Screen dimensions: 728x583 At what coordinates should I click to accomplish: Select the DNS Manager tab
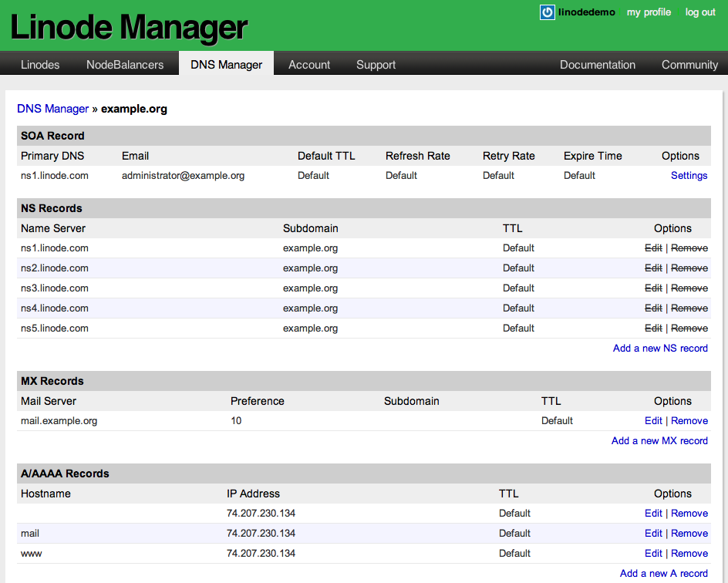coord(226,65)
